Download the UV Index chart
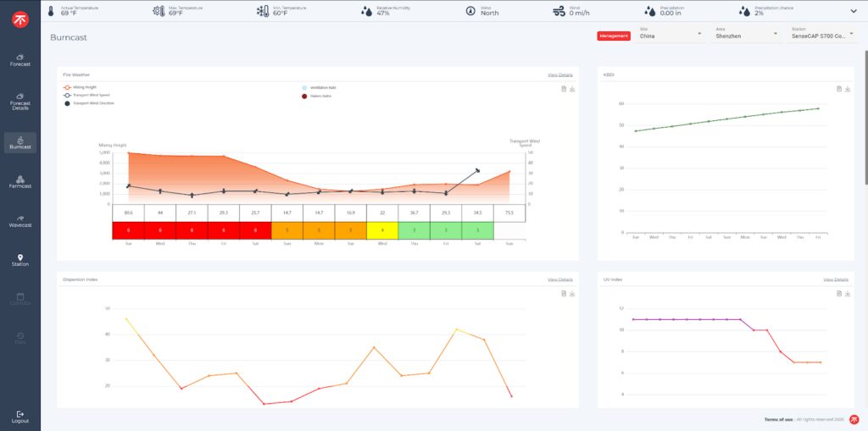This screenshot has height=431, width=868. pos(847,293)
